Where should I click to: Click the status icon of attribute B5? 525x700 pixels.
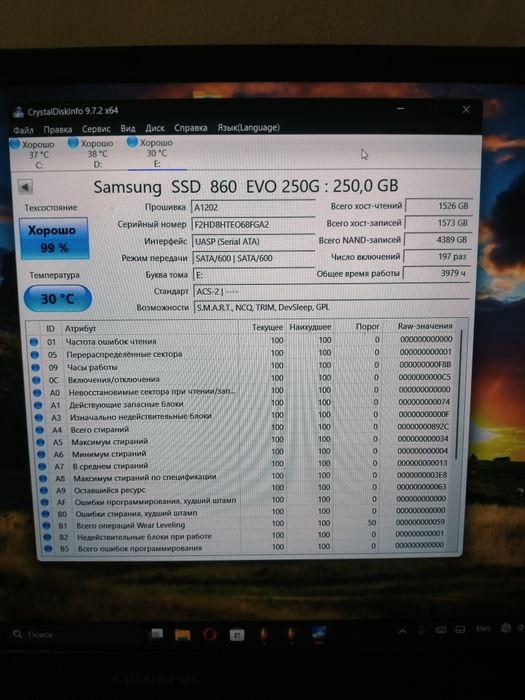49,549
